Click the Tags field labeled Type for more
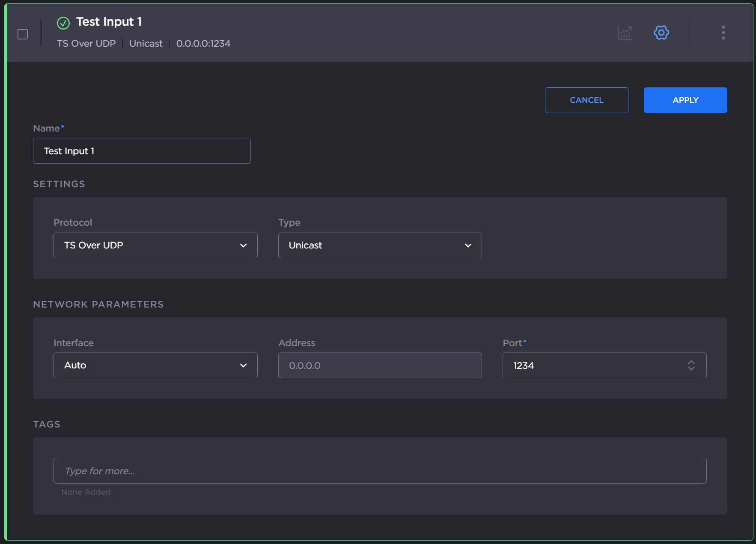This screenshot has width=756, height=544. 380,471
